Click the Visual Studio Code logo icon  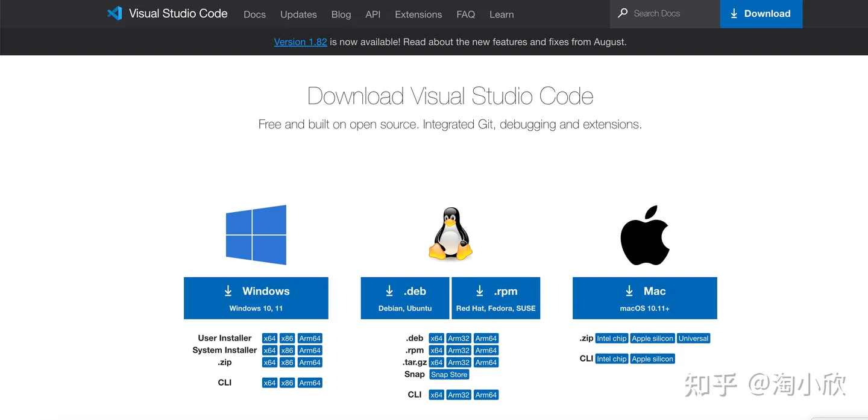pyautogui.click(x=115, y=13)
